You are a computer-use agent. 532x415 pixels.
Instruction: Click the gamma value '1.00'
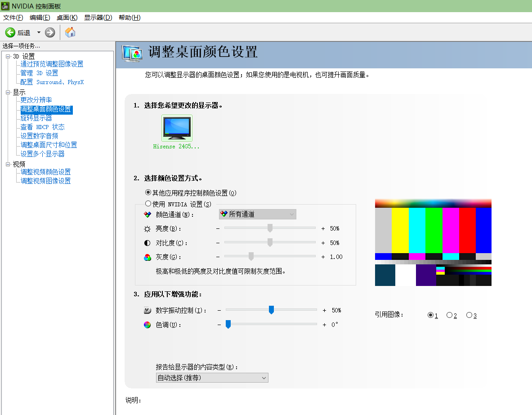[336, 257]
